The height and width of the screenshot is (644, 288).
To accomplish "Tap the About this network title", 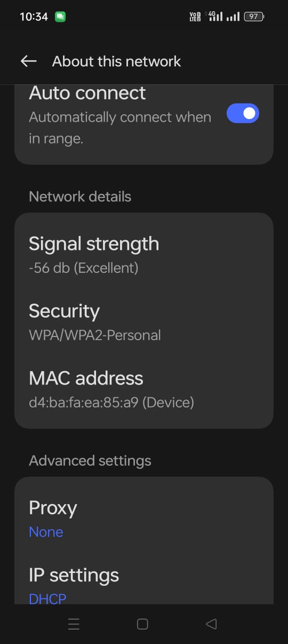I will 116,61.
